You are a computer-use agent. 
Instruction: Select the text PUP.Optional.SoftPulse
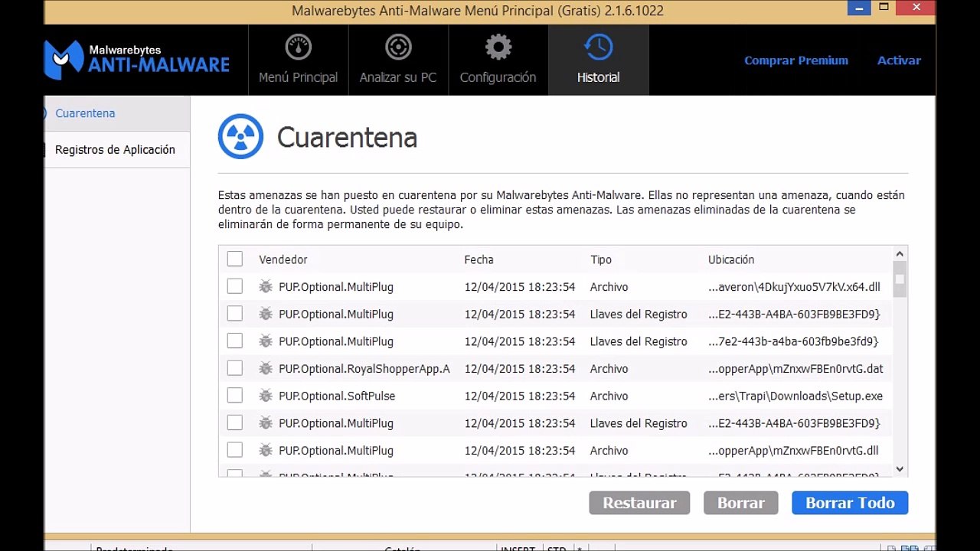337,396
